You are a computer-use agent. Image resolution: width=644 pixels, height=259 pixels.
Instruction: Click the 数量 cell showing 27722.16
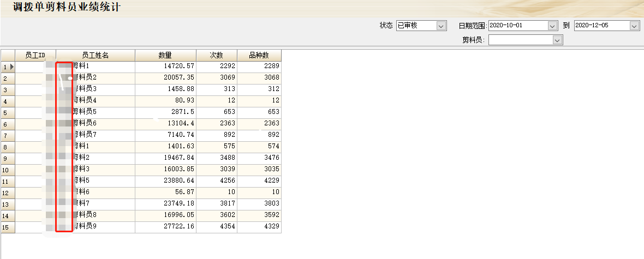[x=165, y=227]
